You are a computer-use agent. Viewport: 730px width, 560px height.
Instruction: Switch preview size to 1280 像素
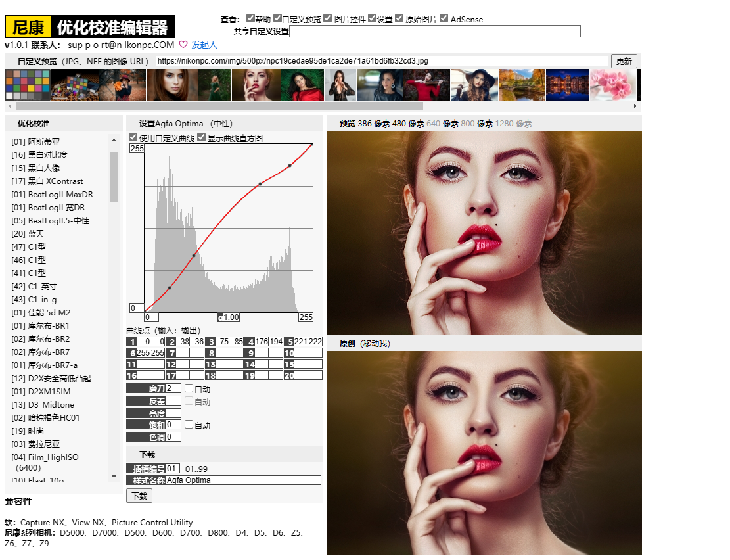[x=513, y=123]
